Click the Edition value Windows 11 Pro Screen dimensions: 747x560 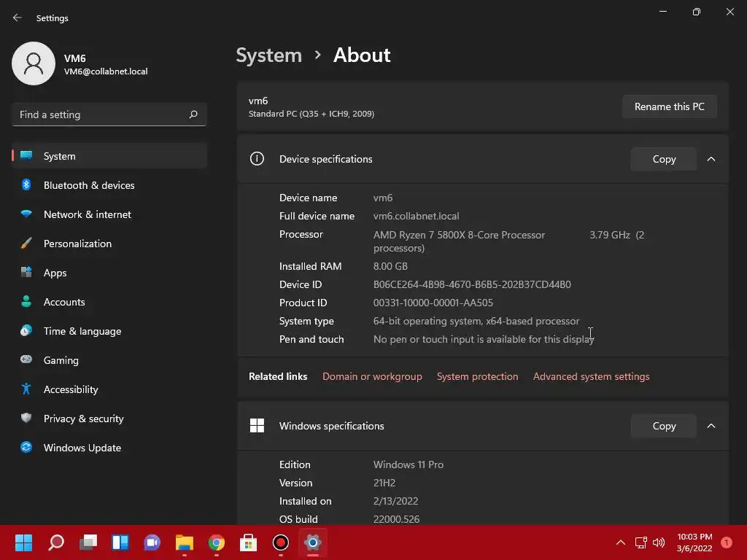pos(409,464)
